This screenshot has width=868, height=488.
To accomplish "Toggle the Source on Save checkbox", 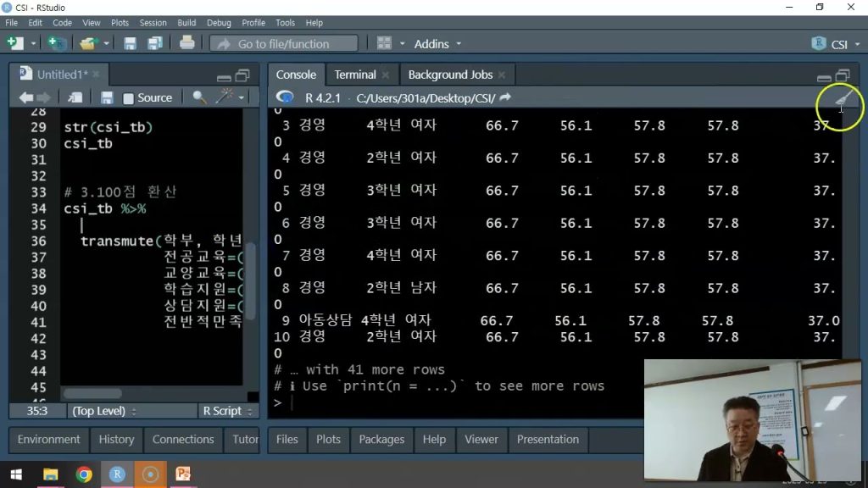I will pyautogui.click(x=129, y=98).
